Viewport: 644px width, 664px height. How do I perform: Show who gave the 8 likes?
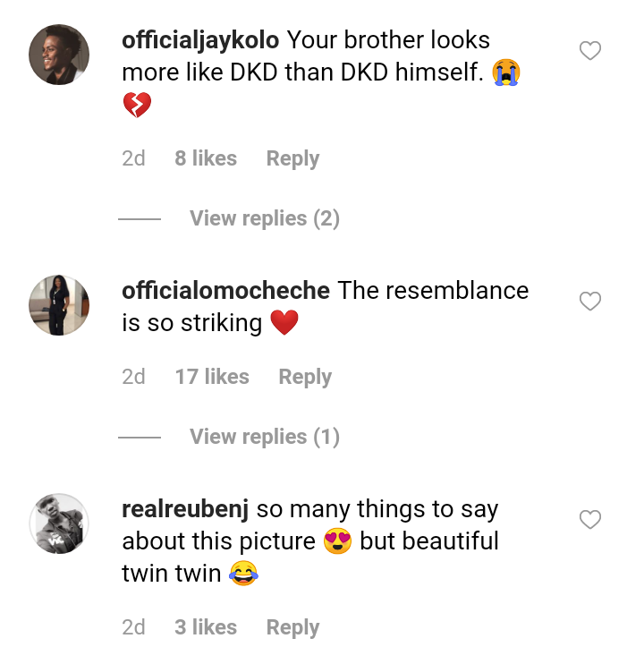pos(206,158)
